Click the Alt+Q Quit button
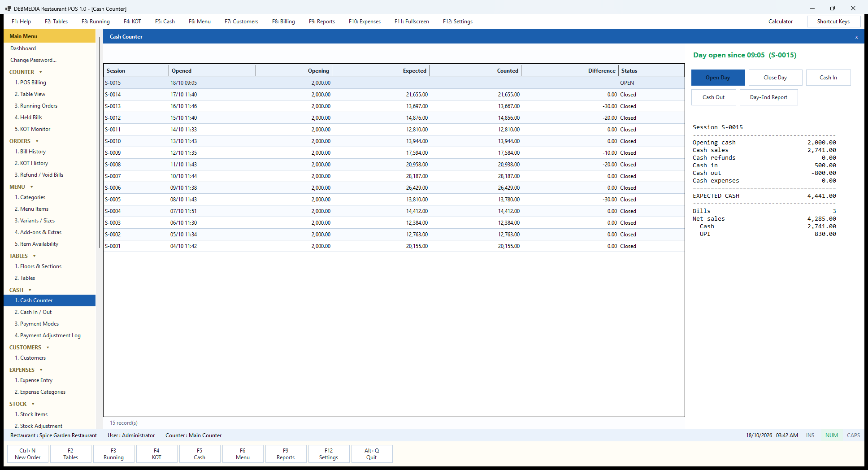Viewport: 868px width, 470px height. tap(372, 454)
